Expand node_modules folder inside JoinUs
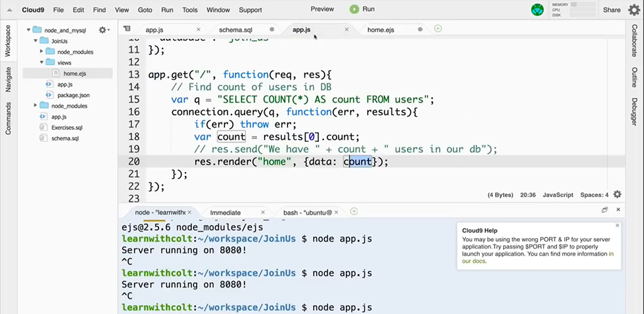 click(42, 51)
